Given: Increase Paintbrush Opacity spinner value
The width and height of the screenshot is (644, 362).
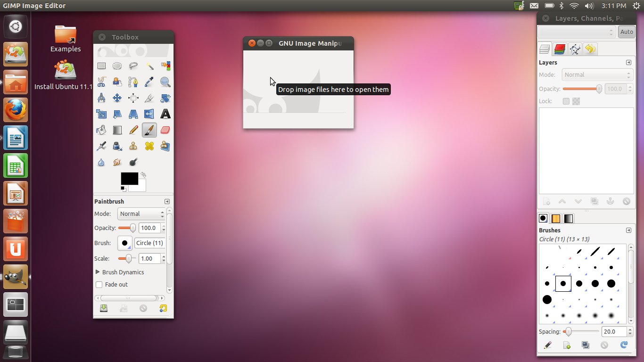Looking at the screenshot, I should 163,226.
